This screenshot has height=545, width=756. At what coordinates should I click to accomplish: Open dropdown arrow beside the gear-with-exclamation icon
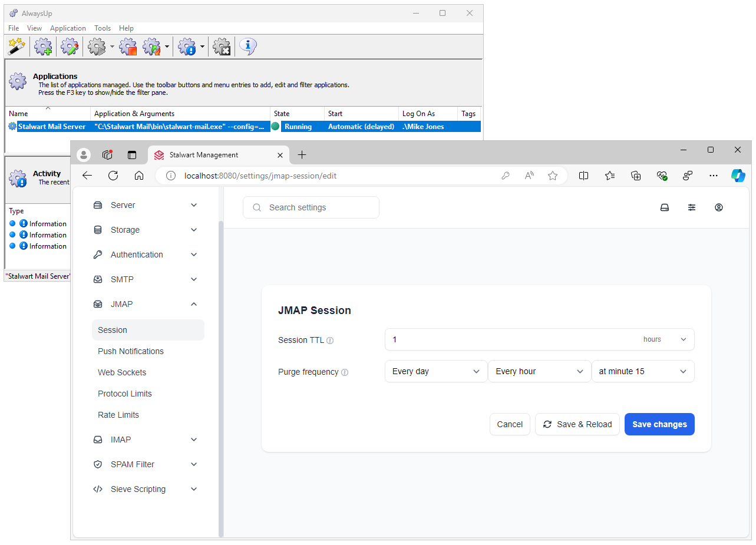pos(202,46)
